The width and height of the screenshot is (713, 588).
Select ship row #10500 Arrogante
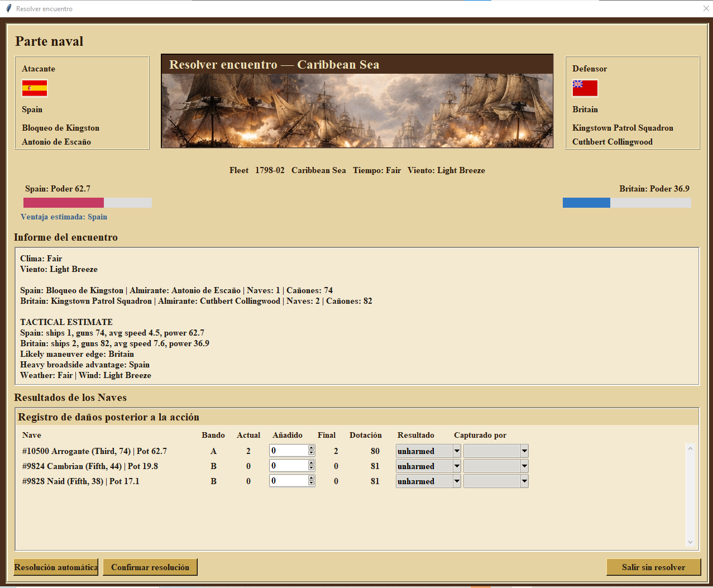click(x=94, y=451)
